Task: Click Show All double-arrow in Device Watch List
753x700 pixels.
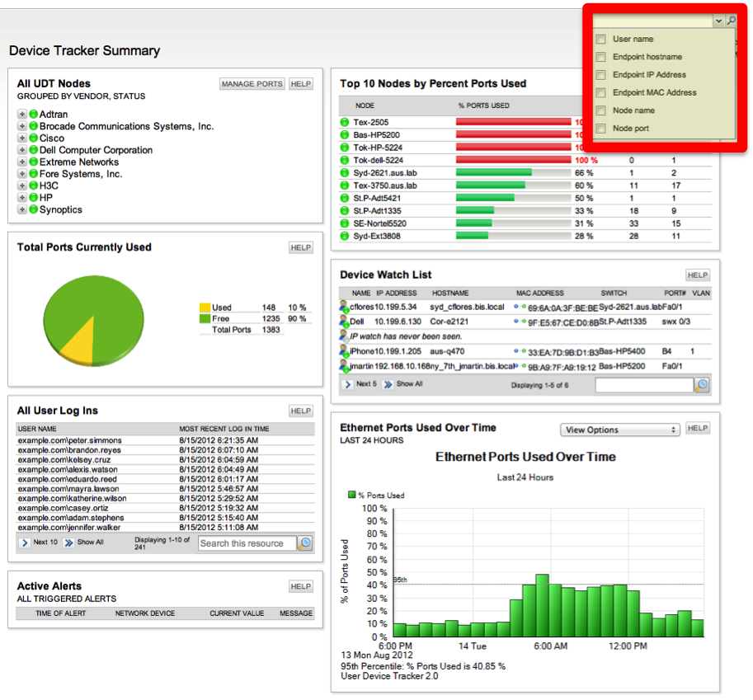Action: tap(388, 384)
